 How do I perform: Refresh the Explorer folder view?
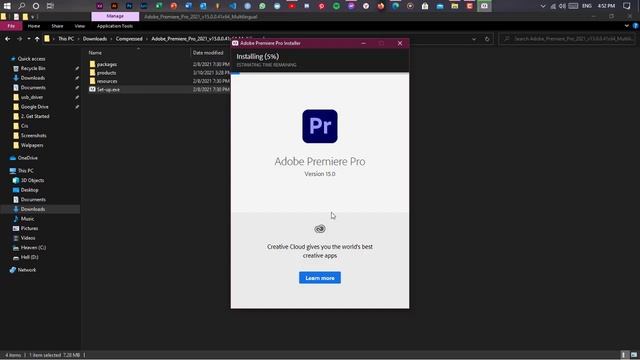pyautogui.click(x=487, y=39)
